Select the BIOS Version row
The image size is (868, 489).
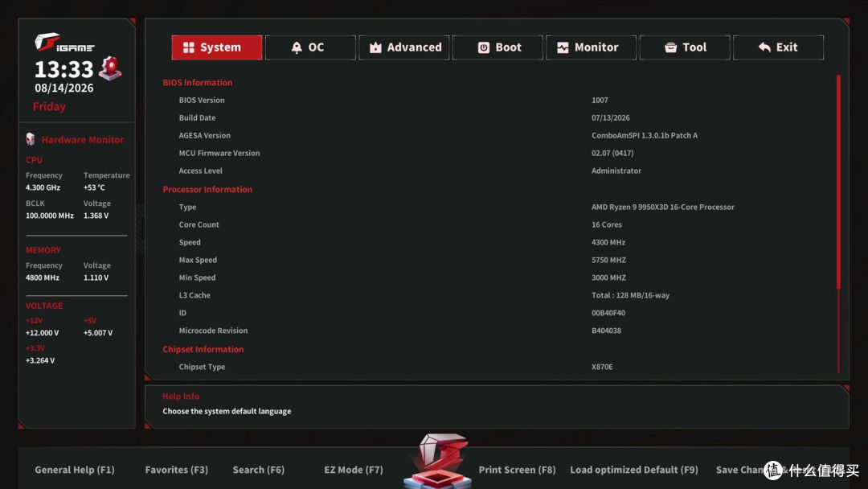pos(497,101)
